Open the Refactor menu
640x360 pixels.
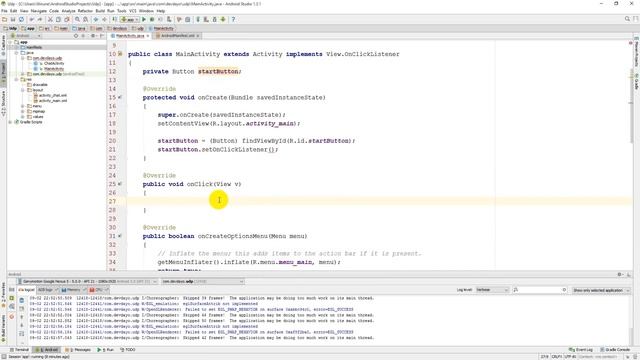click(85, 11)
